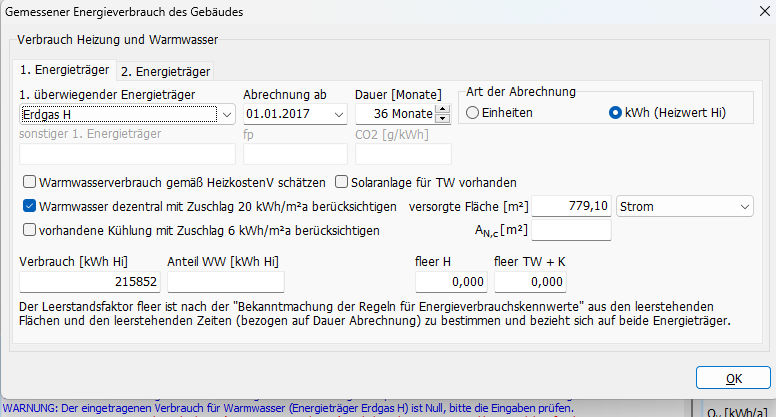Focus the Verbrauch [kWh Hi] field
The height and width of the screenshot is (417, 776).
90,283
